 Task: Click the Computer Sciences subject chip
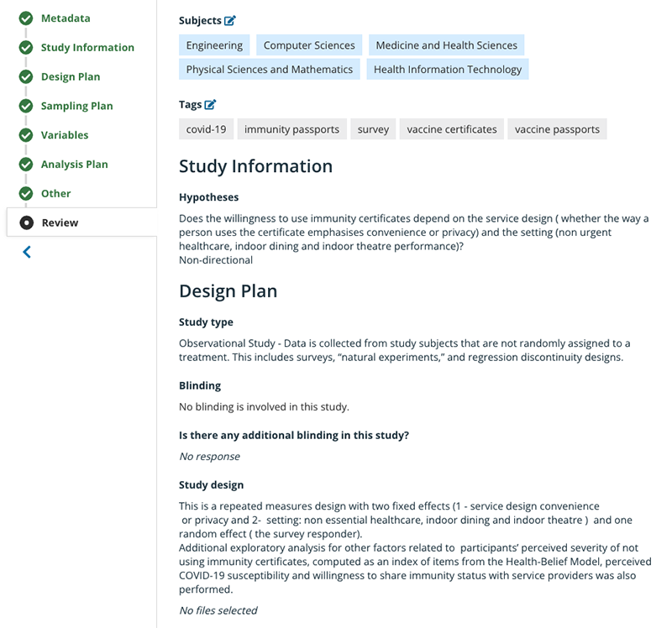(309, 45)
